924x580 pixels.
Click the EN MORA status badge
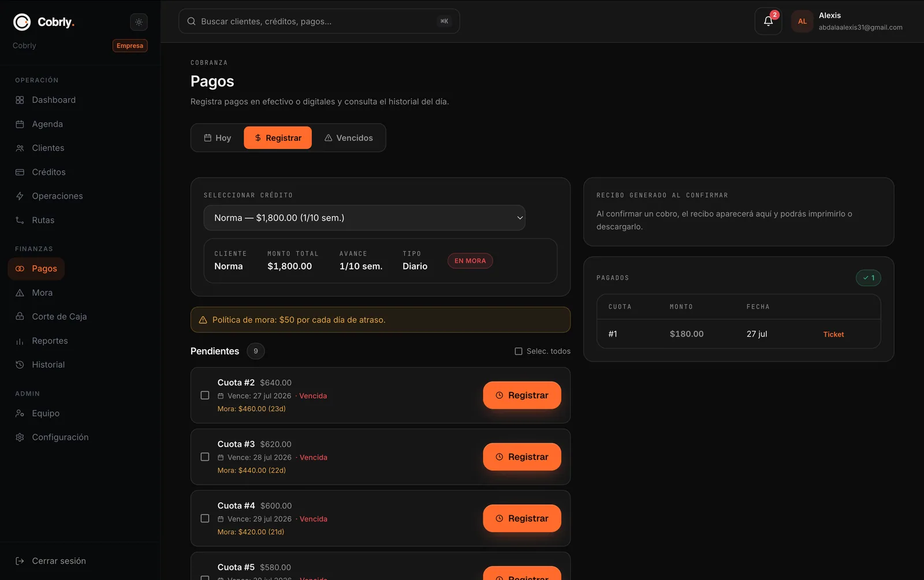click(470, 261)
